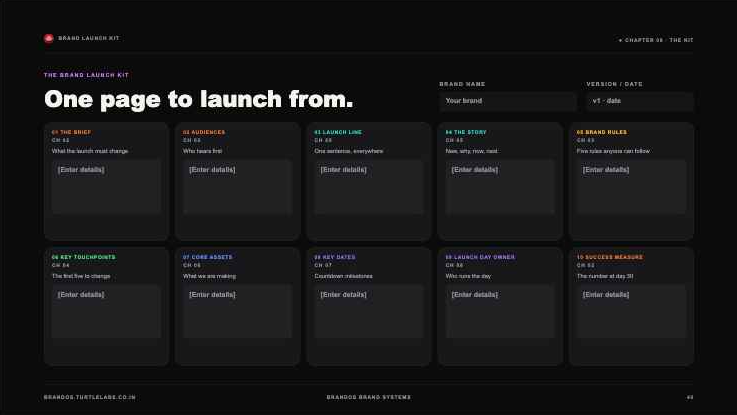Click the 'BRANDOS BRAND SYSTEMS' footer text
This screenshot has height=415, width=737.
click(x=369, y=398)
